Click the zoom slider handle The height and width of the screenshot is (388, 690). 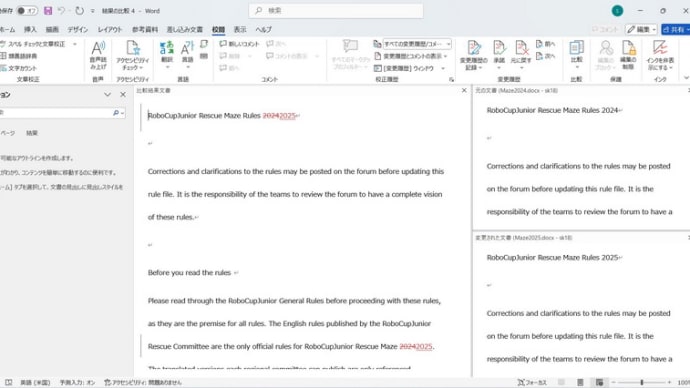pos(642,383)
